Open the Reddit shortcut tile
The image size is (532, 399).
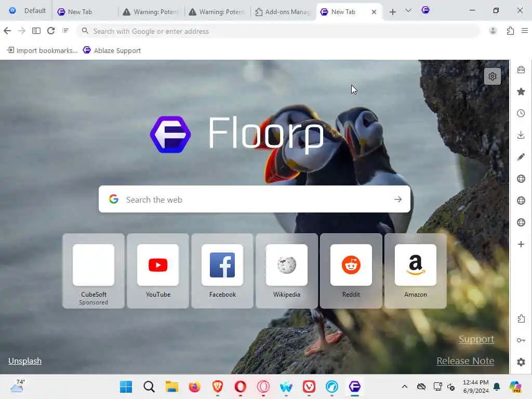[x=351, y=271]
